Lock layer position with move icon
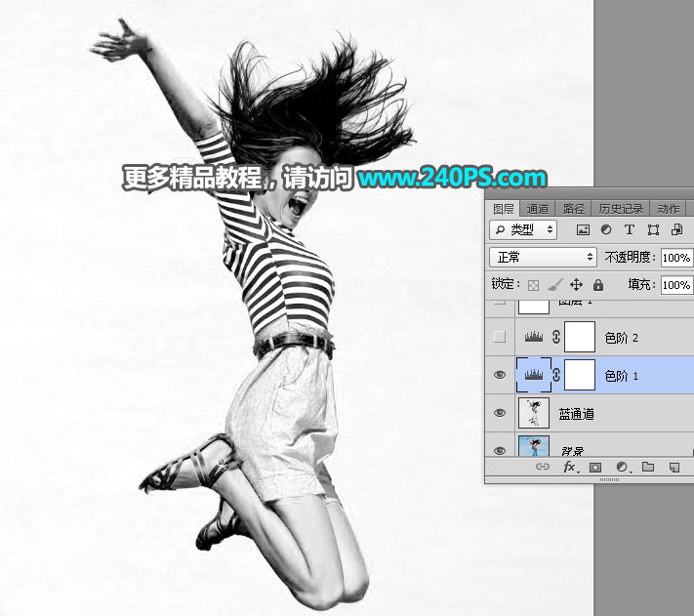Viewport: 694px width, 616px height. tap(576, 285)
